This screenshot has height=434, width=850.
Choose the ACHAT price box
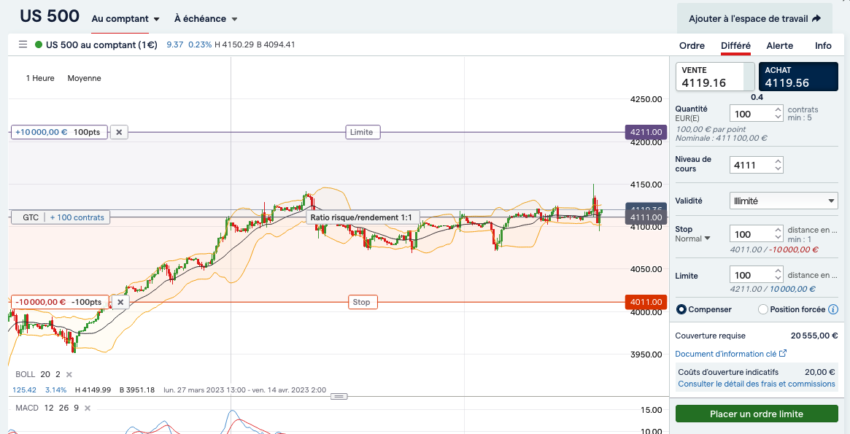(x=798, y=77)
